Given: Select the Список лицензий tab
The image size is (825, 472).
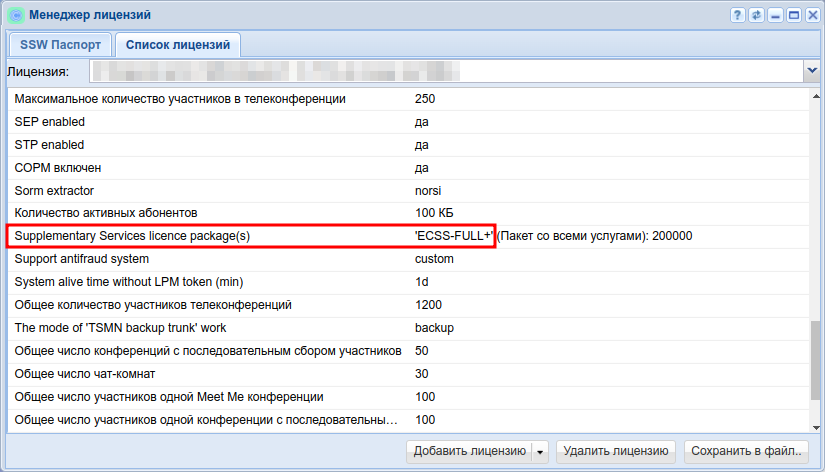Looking at the screenshot, I should [x=178, y=45].
